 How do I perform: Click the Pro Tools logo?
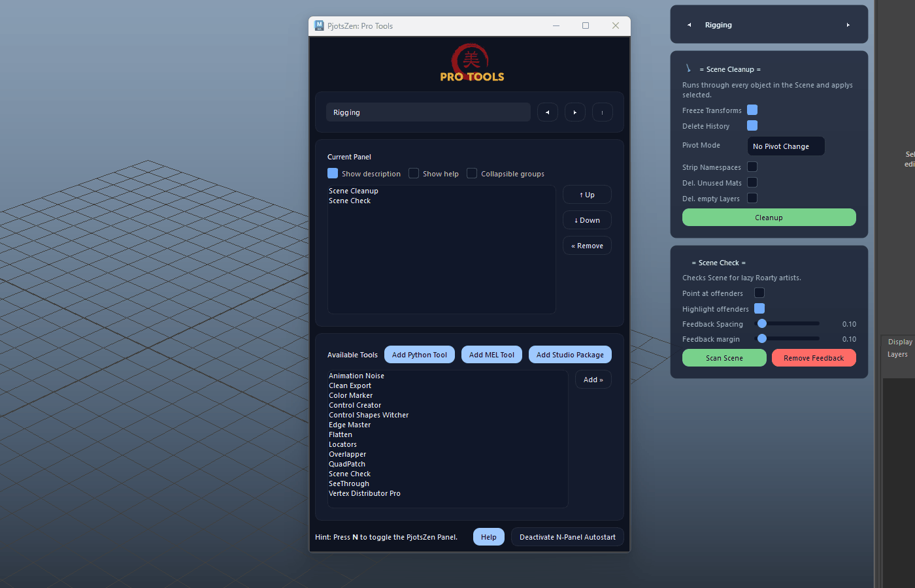pyautogui.click(x=472, y=63)
